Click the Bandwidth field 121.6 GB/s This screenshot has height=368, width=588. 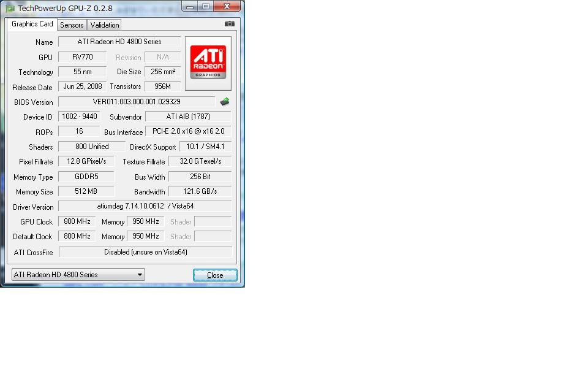pos(200,191)
